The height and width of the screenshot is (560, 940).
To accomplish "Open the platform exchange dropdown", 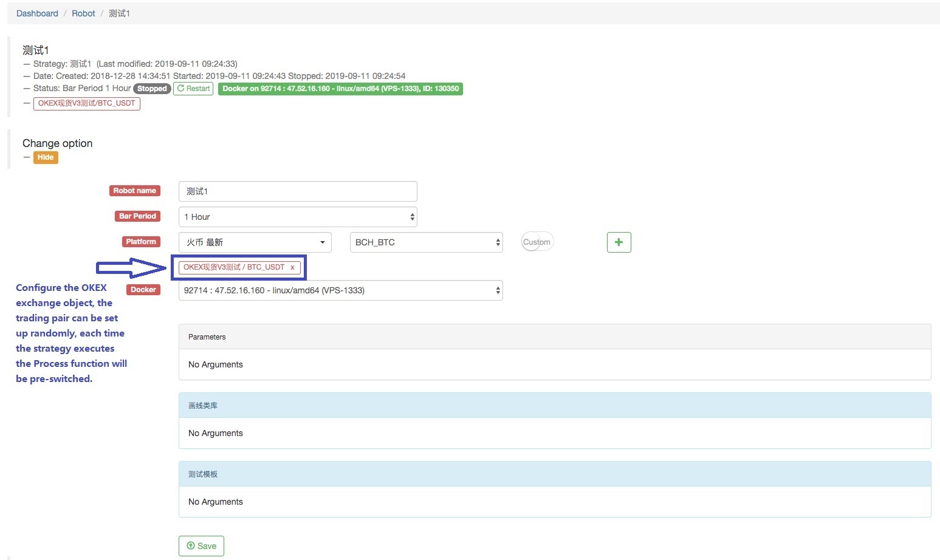I will click(255, 242).
